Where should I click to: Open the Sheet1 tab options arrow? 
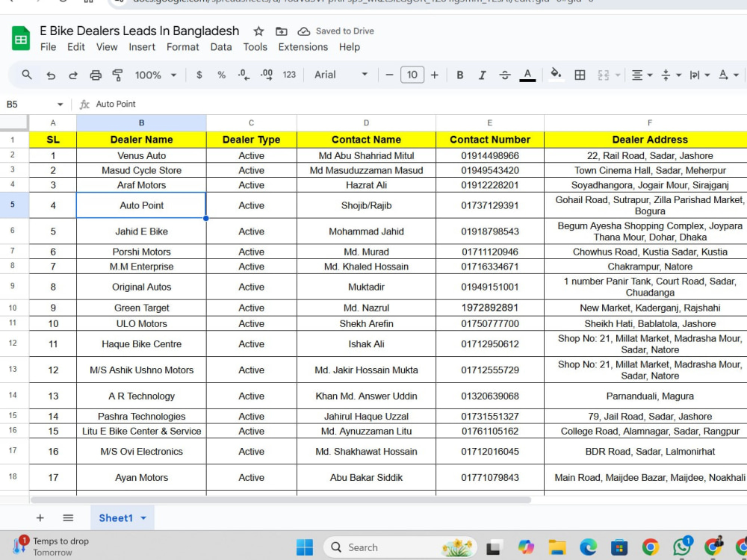coord(143,518)
